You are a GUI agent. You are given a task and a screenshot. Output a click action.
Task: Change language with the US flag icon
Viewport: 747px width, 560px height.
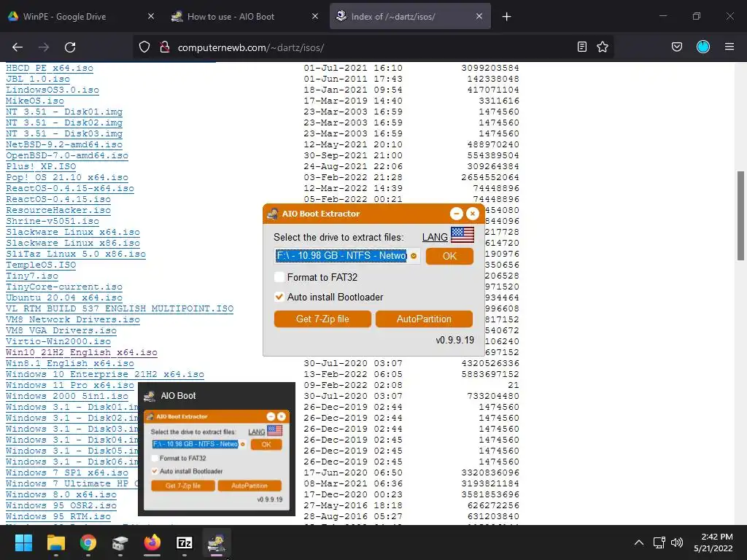click(462, 235)
